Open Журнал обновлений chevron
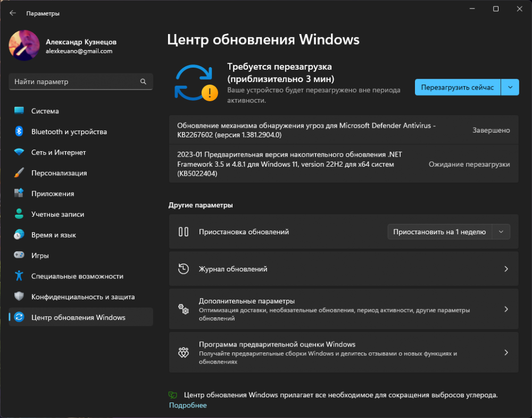Viewport: 532px width, 418px height. tap(506, 269)
